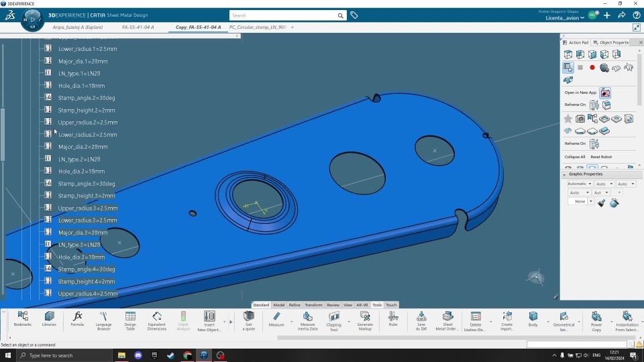Screen dimensions: 644x362
Task: Click the star favorite icon in Action Pad
Action: coord(568,119)
